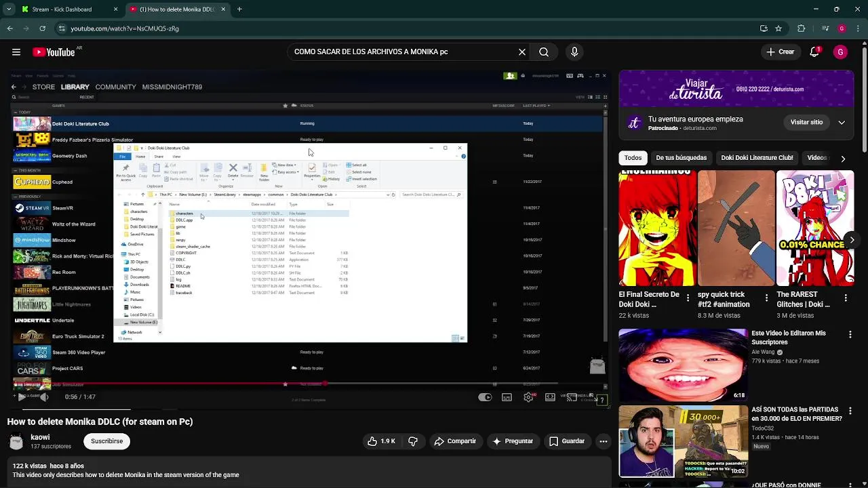Open options for ASÍ SON TODAS video
The width and height of the screenshot is (868, 488).
click(850, 411)
